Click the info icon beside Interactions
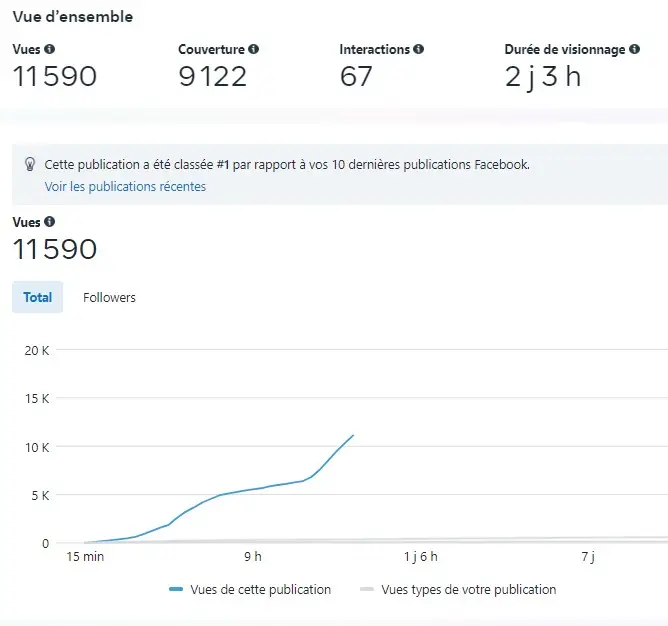Screen dimensions: 668x626 (x=418, y=49)
